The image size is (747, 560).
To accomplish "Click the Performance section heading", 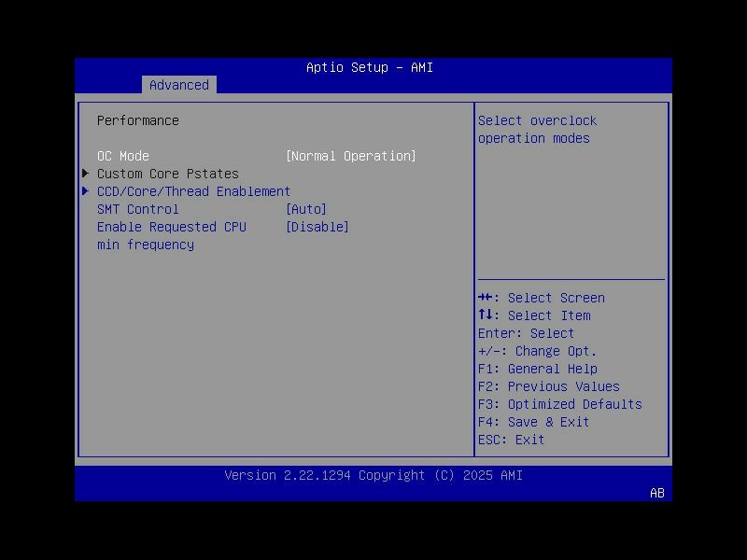I will pos(138,121).
